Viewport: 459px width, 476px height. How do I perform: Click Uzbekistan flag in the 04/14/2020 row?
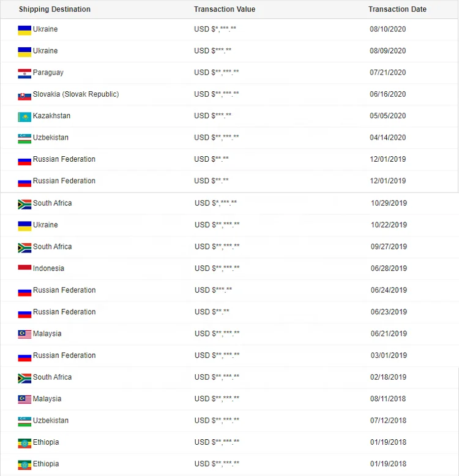coord(24,138)
